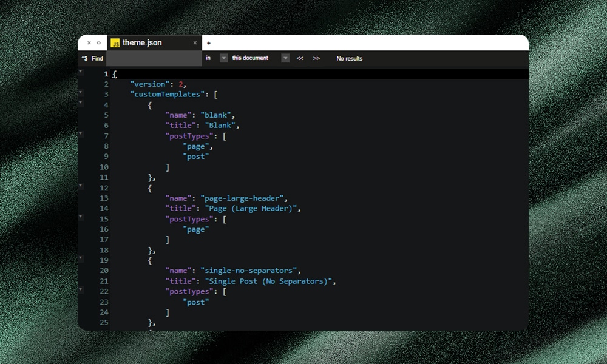
Task: Collapse the postTypes fold at line 7
Action: (81, 135)
